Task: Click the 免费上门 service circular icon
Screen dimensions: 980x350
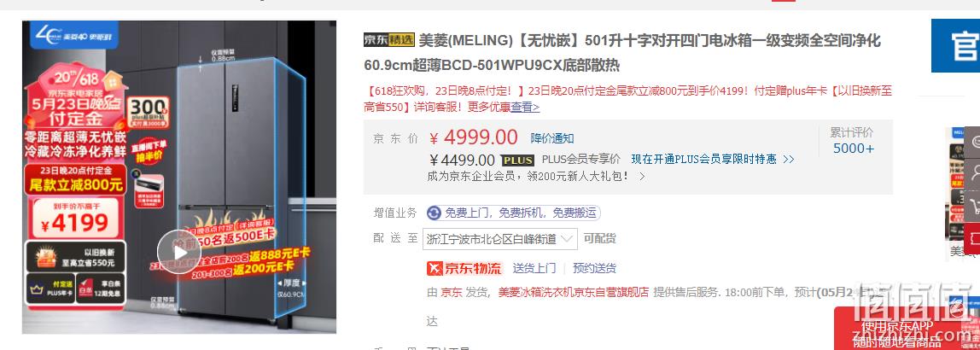Action: click(435, 213)
